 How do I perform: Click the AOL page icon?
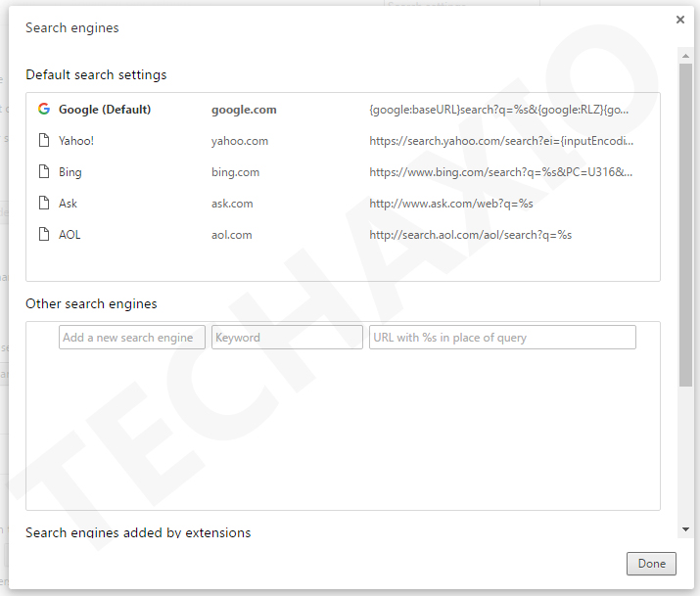tap(44, 234)
